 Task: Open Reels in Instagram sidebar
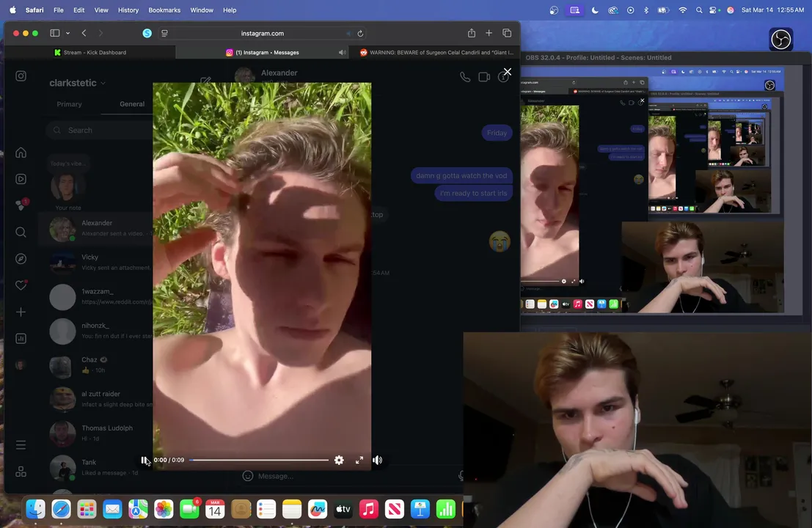[x=21, y=179]
